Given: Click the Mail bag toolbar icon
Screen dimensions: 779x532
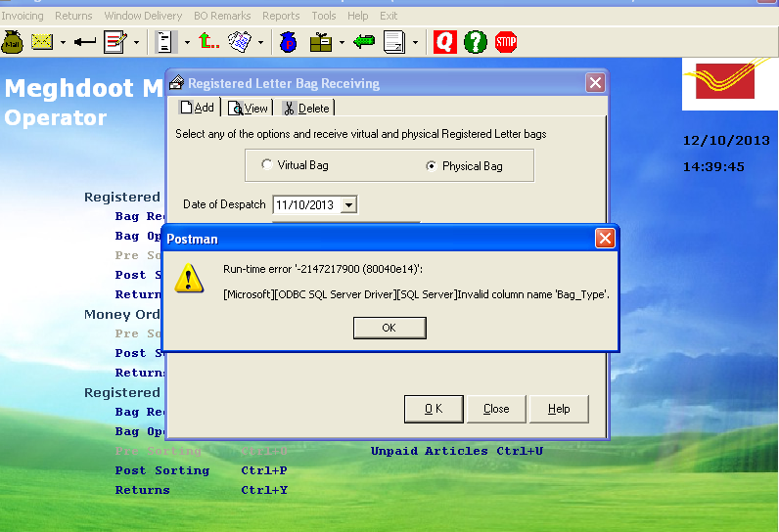Looking at the screenshot, I should coord(13,42).
